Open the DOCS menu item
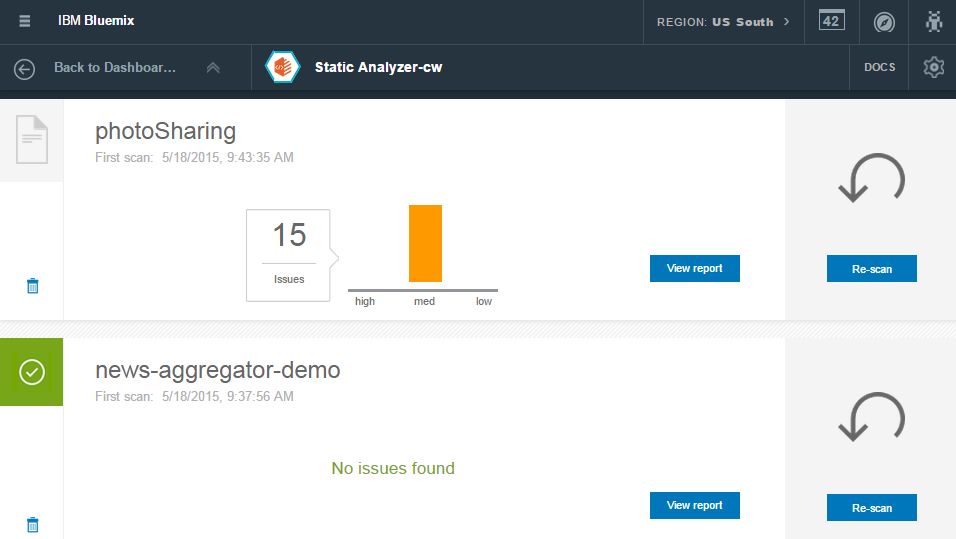Screen dimensions: 956x539 879,67
